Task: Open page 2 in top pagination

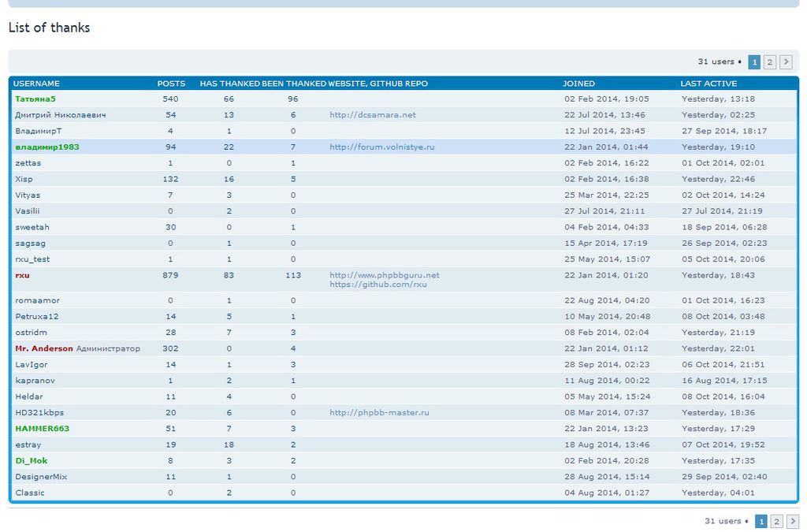Action: pyautogui.click(x=770, y=62)
